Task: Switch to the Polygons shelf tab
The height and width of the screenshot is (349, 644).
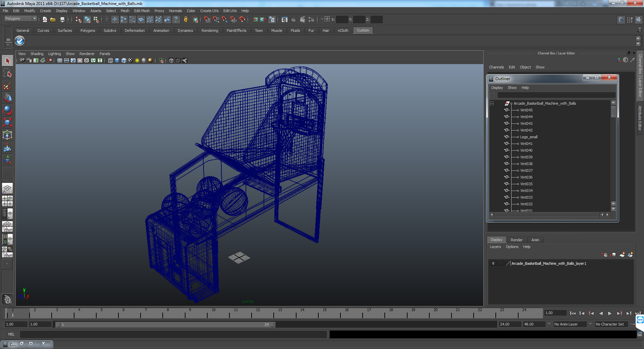Action: click(88, 31)
